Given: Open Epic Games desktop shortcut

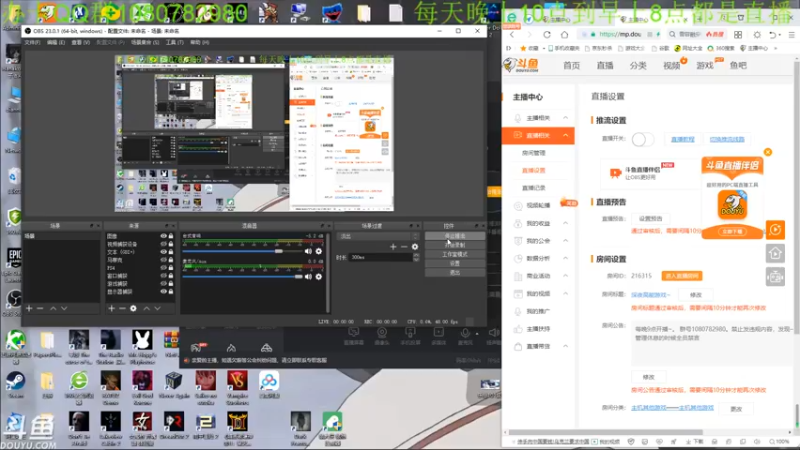Looking at the screenshot, I should pyautogui.click(x=14, y=263).
